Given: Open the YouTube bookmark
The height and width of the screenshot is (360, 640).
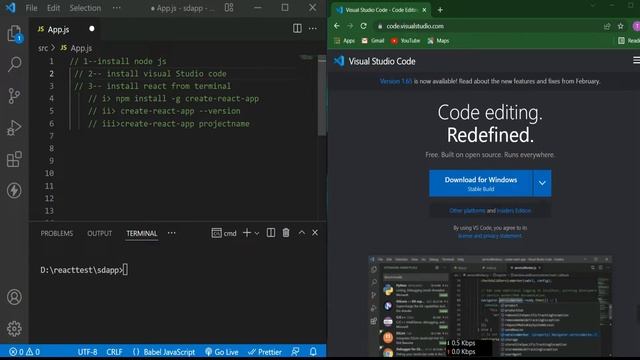Looking at the screenshot, I should [405, 41].
